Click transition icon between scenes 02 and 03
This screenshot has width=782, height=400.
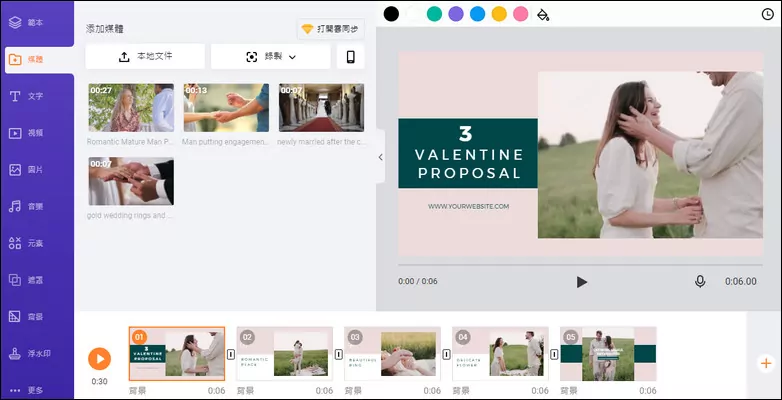coord(339,354)
